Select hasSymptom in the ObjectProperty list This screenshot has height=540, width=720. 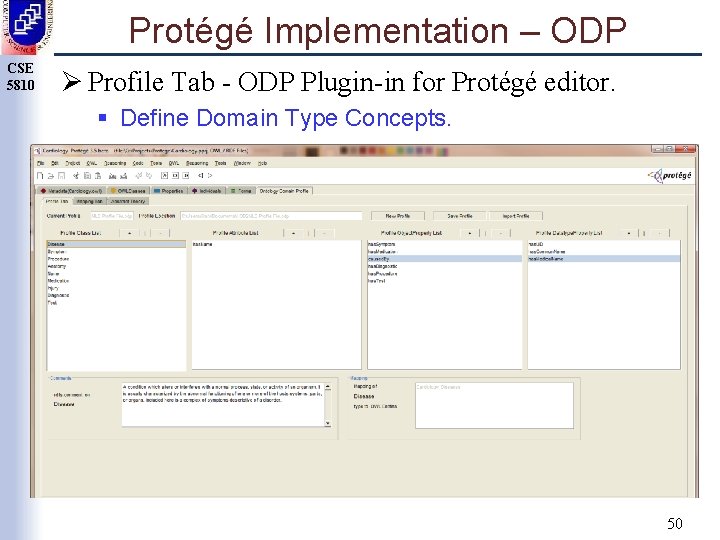pos(444,244)
